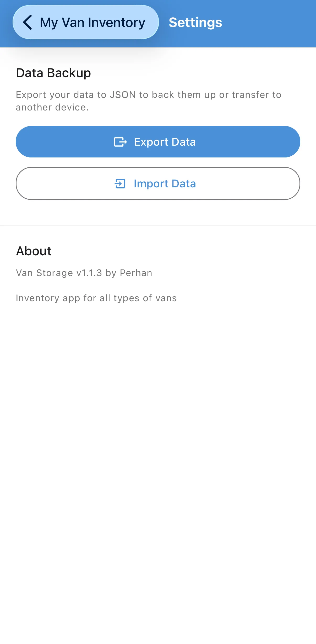The height and width of the screenshot is (644, 316).
Task: Select the Data Backup section heading
Action: point(53,73)
